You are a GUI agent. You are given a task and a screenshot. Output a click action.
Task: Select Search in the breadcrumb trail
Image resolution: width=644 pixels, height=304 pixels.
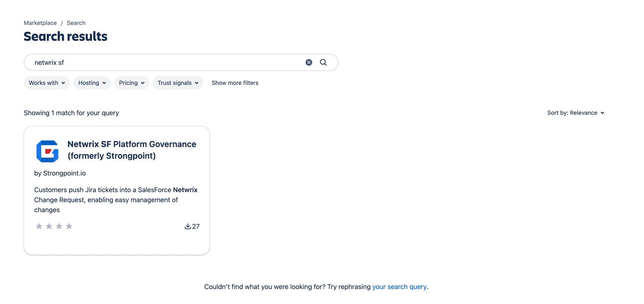[76, 23]
